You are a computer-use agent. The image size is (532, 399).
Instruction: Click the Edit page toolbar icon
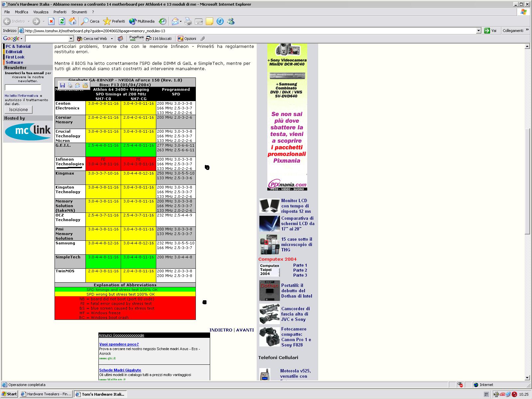coord(199,21)
